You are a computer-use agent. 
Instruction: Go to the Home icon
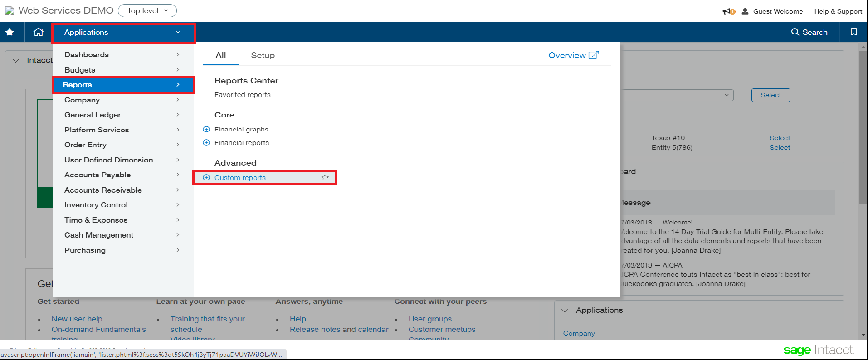[x=39, y=32]
